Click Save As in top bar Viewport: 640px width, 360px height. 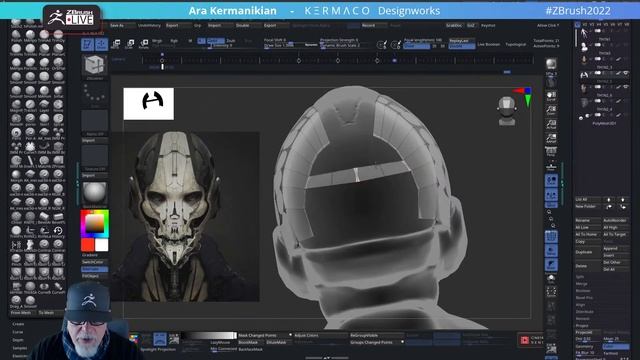tap(117, 25)
